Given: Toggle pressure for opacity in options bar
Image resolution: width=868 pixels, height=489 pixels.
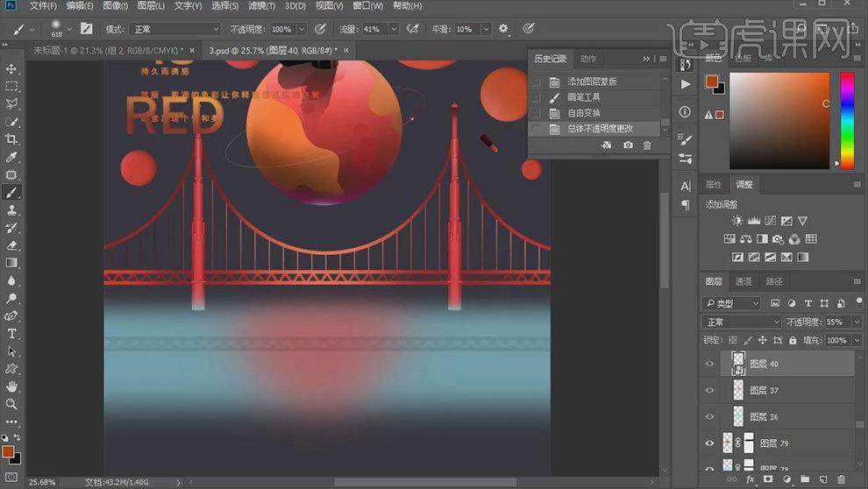Looking at the screenshot, I should (x=320, y=29).
